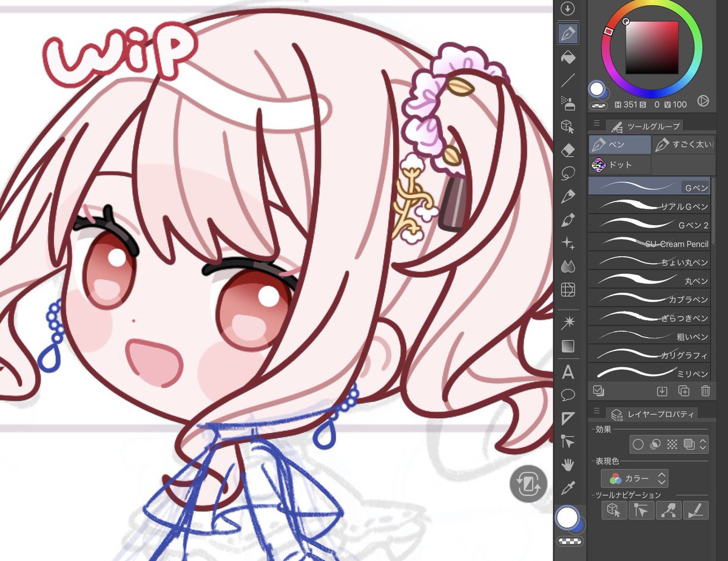The width and height of the screenshot is (728, 561).
Task: Select the airbrush spray tool
Action: (568, 103)
